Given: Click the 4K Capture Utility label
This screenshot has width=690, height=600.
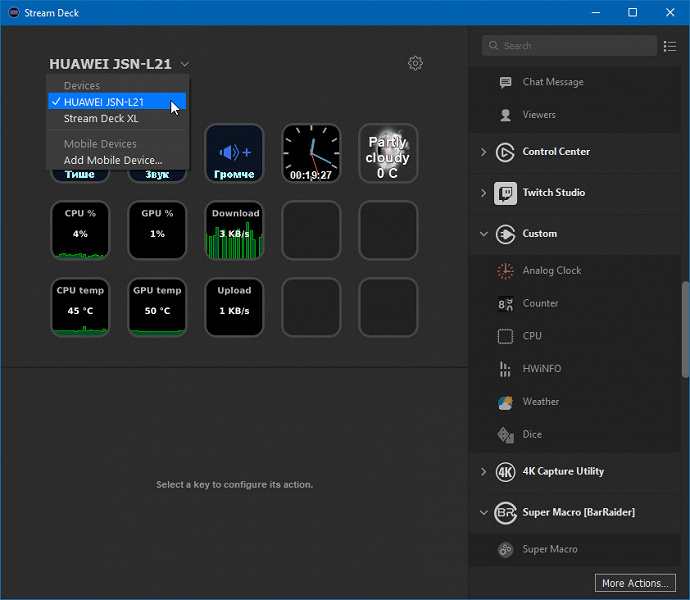Looking at the screenshot, I should pos(563,472).
